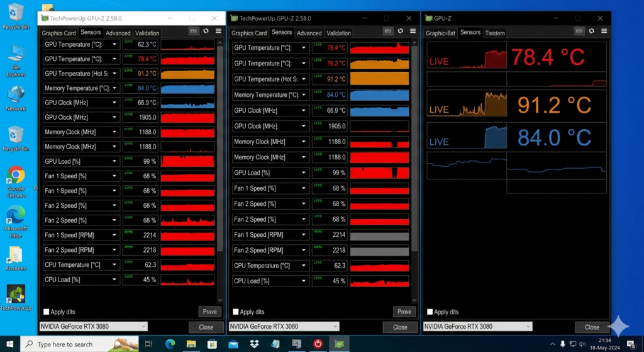
Task: Switch to the Validation tab in the left window
Action: [147, 33]
